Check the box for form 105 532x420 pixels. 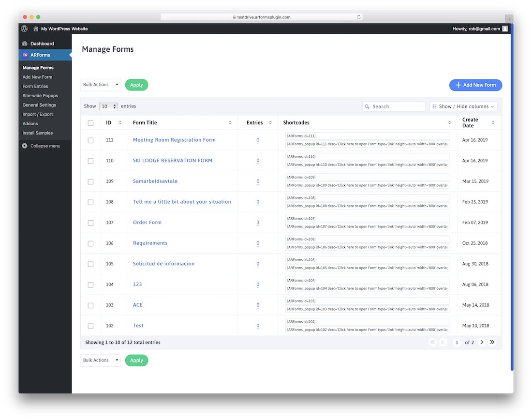point(90,264)
